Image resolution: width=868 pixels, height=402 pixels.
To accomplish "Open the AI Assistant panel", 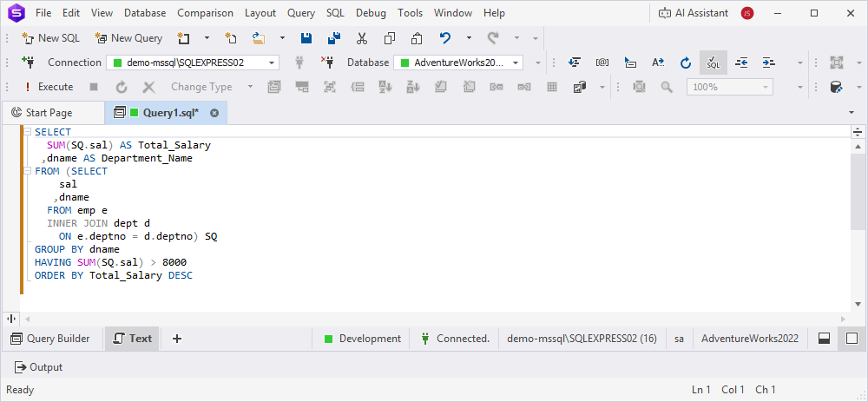I will 694,13.
